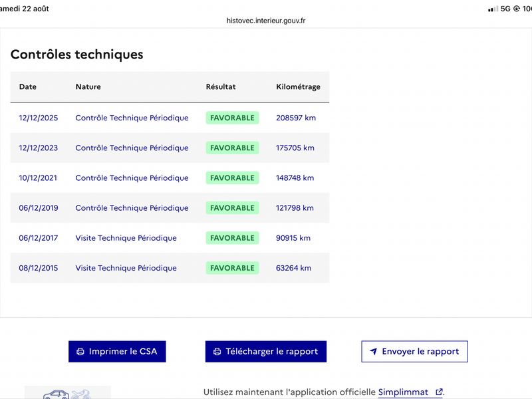Click the 63264 km mileage value
The image size is (532, 399).
pyautogui.click(x=293, y=268)
